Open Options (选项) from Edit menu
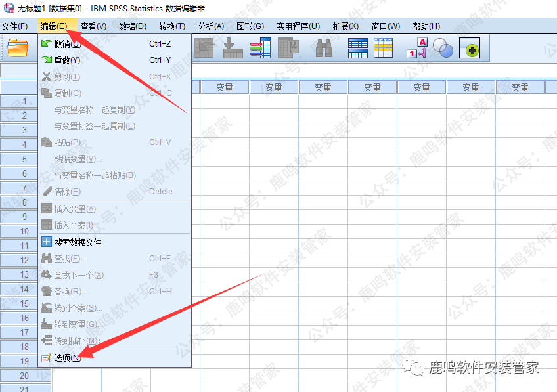This screenshot has height=392, width=557. pyautogui.click(x=114, y=358)
